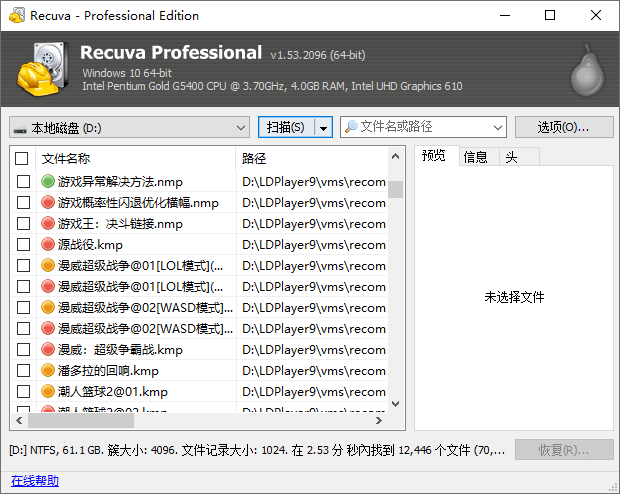The height and width of the screenshot is (494, 620).
Task: Select the file name 潘多拉的回响.kmp
Action: (108, 371)
